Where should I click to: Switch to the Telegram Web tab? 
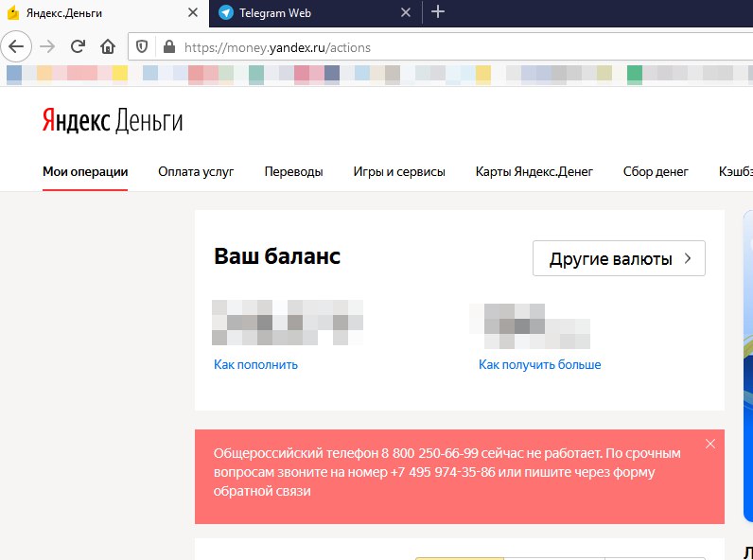[x=315, y=13]
